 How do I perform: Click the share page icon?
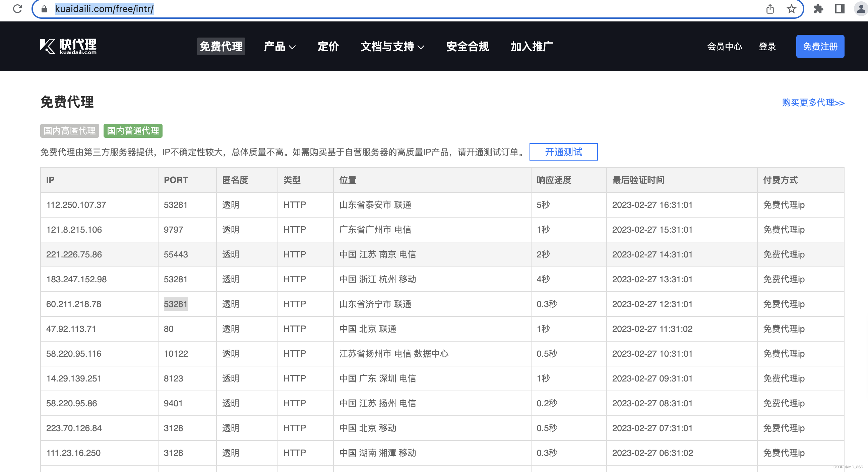coord(770,9)
